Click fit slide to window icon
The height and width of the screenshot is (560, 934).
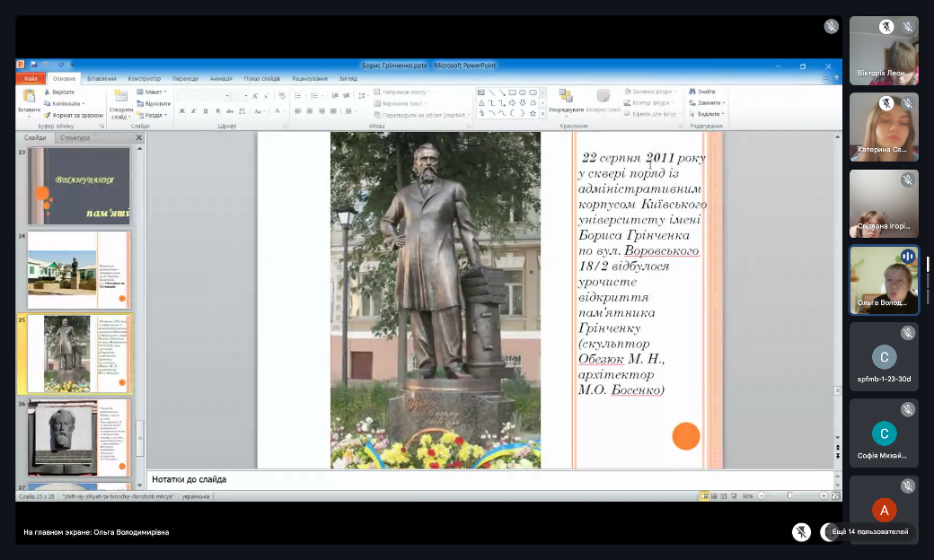(835, 496)
